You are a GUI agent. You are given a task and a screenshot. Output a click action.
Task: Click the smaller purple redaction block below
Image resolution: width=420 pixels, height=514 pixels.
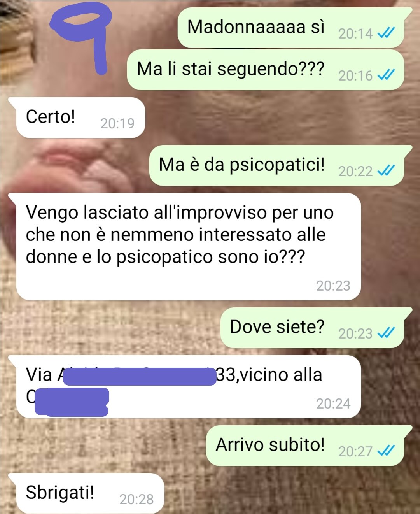72,402
